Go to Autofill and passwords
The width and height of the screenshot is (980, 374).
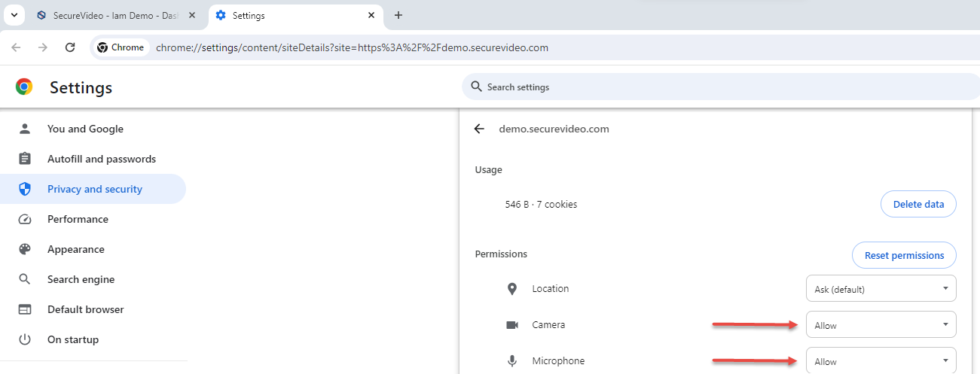coord(101,159)
